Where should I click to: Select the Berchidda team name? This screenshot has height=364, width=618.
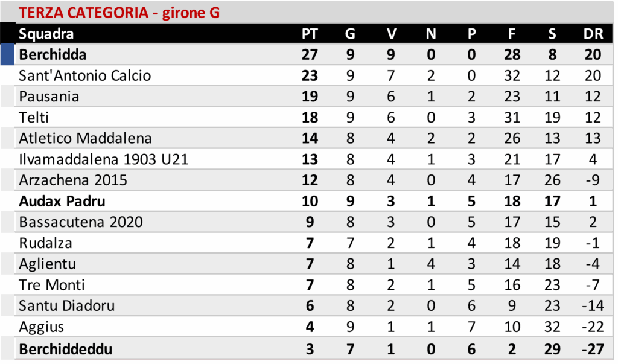53,55
